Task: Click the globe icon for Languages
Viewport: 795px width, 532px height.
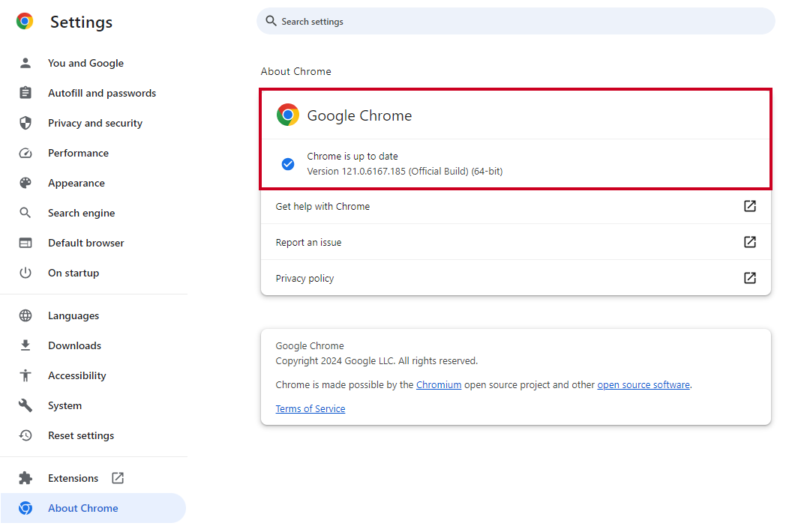Action: coord(25,315)
